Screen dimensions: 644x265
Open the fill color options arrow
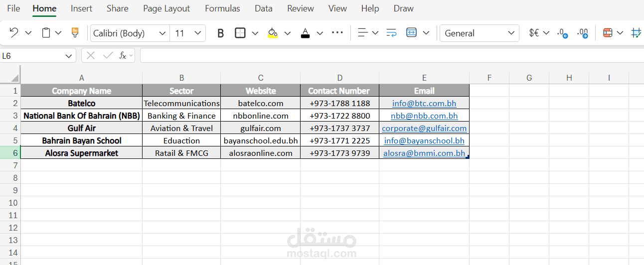pyautogui.click(x=288, y=33)
